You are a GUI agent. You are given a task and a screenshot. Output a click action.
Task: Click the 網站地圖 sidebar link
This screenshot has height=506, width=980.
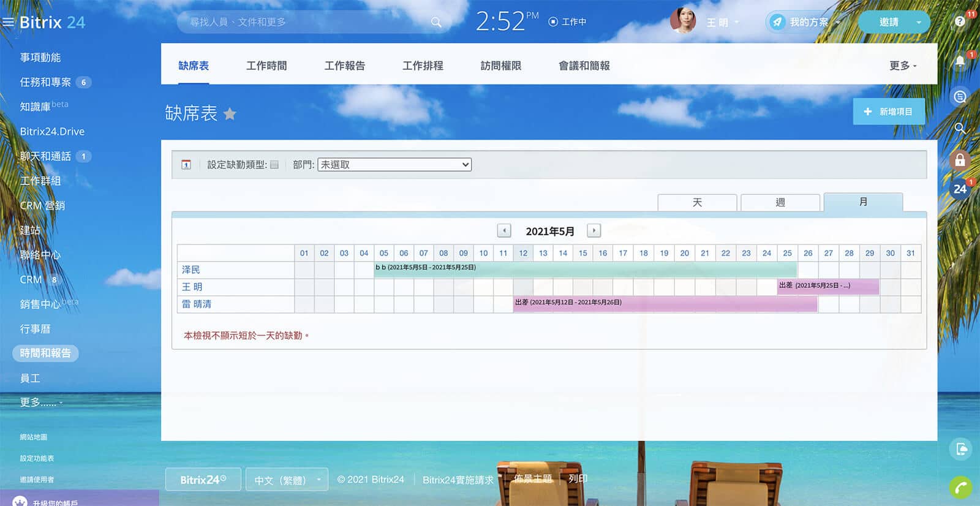click(33, 437)
